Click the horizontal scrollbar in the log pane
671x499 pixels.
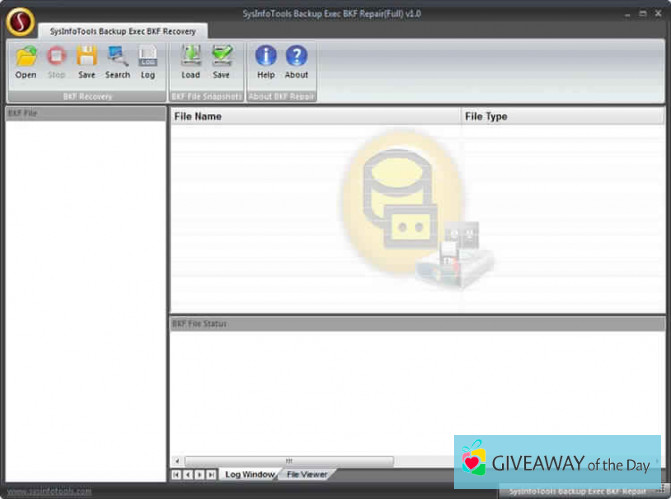pos(290,461)
